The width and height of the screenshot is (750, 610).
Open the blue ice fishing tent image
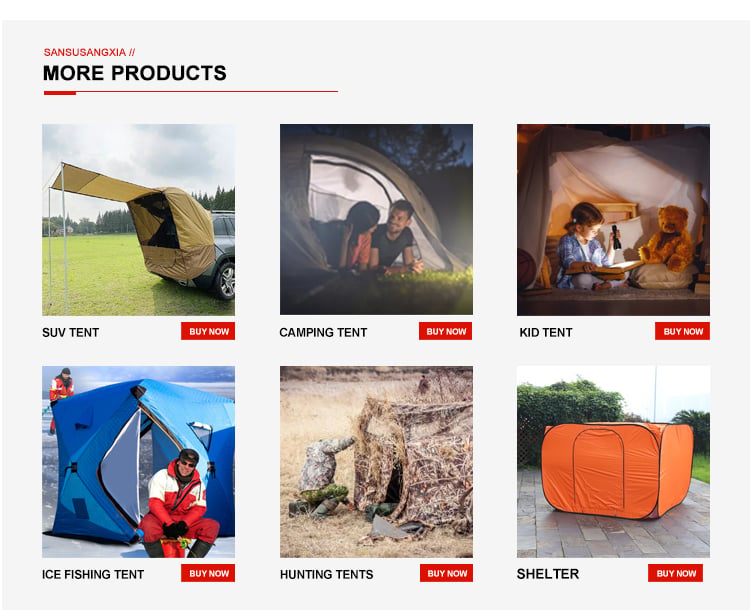click(x=138, y=462)
